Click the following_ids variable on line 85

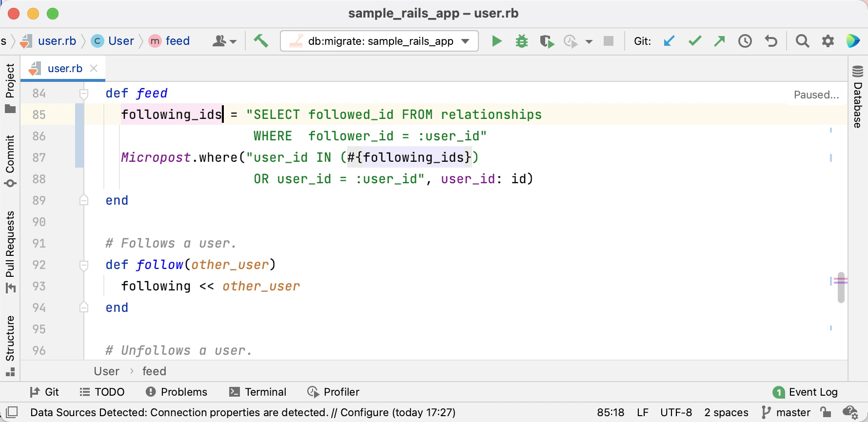[172, 115]
